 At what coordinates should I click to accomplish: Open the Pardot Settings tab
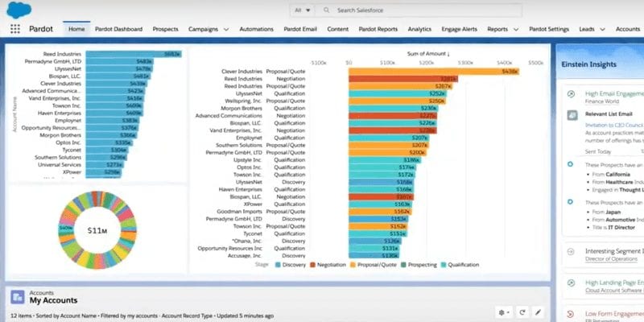click(x=549, y=29)
